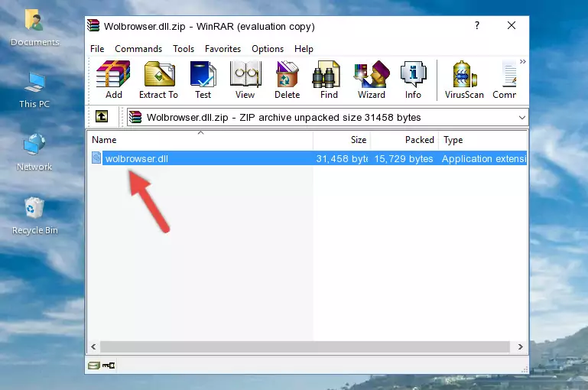Click the archive icon in the address bar
Screen dimensions: 588x390
tap(135, 117)
